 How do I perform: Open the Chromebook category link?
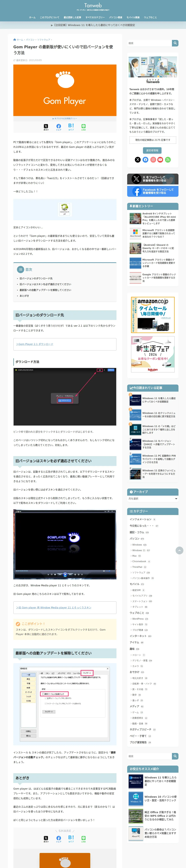(x=139, y=561)
